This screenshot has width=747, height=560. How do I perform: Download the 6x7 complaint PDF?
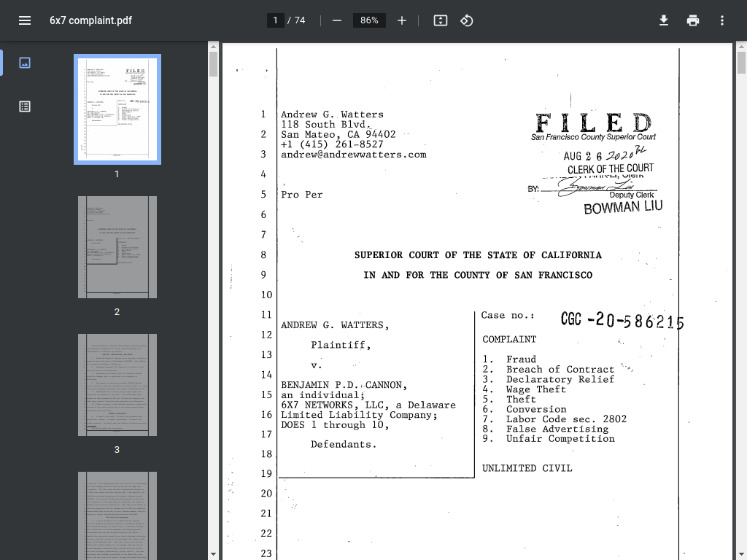tap(664, 20)
